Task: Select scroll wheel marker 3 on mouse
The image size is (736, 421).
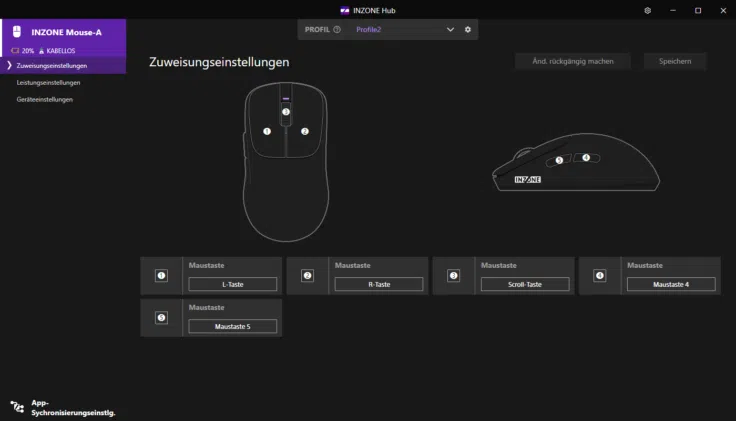Action: pos(286,111)
